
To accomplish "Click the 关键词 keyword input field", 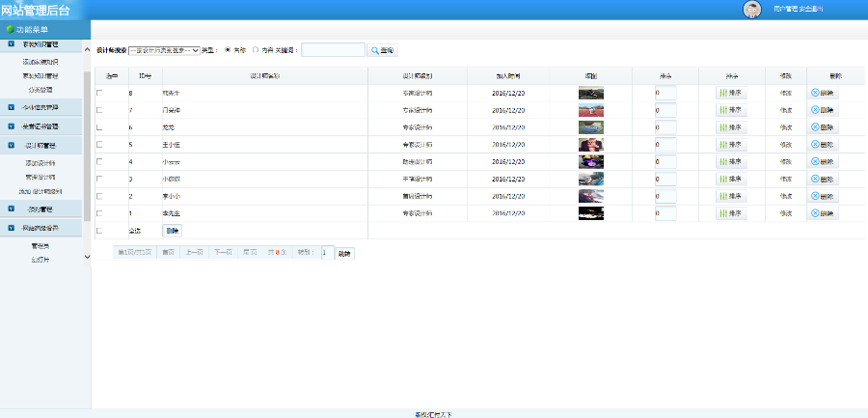I will 334,50.
